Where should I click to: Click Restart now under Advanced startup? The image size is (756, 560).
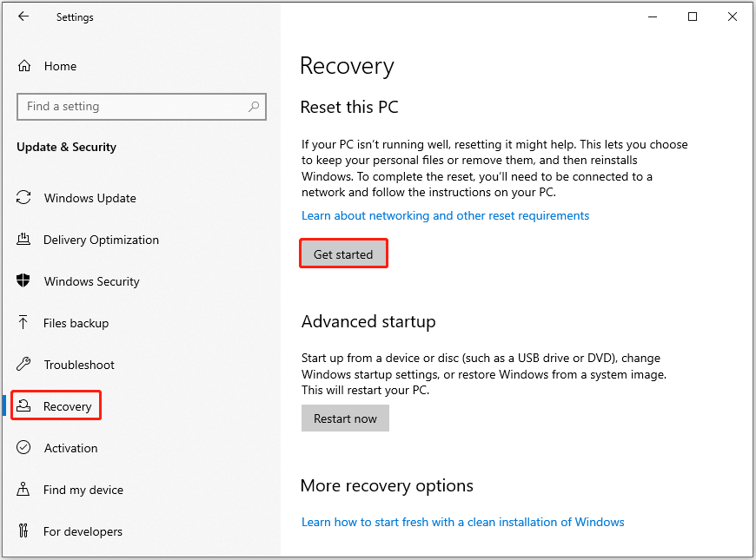tap(345, 418)
